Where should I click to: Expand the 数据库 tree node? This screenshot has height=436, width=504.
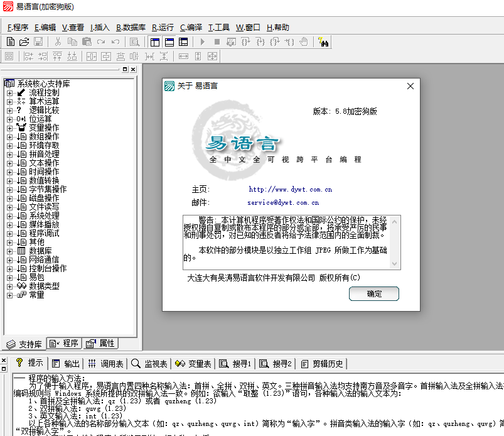pos(9,251)
